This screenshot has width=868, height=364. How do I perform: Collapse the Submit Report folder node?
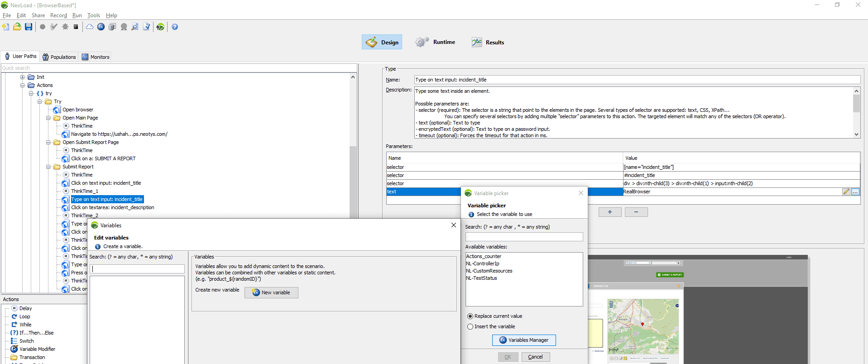pyautogui.click(x=48, y=167)
